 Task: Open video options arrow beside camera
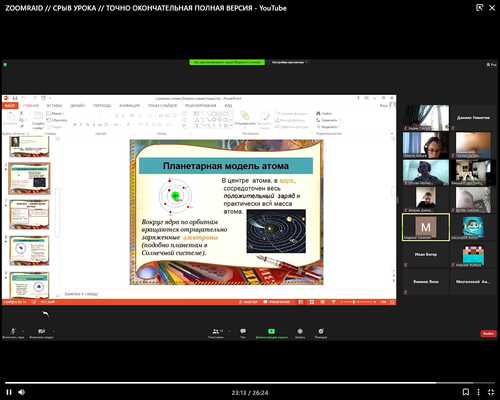click(54, 331)
